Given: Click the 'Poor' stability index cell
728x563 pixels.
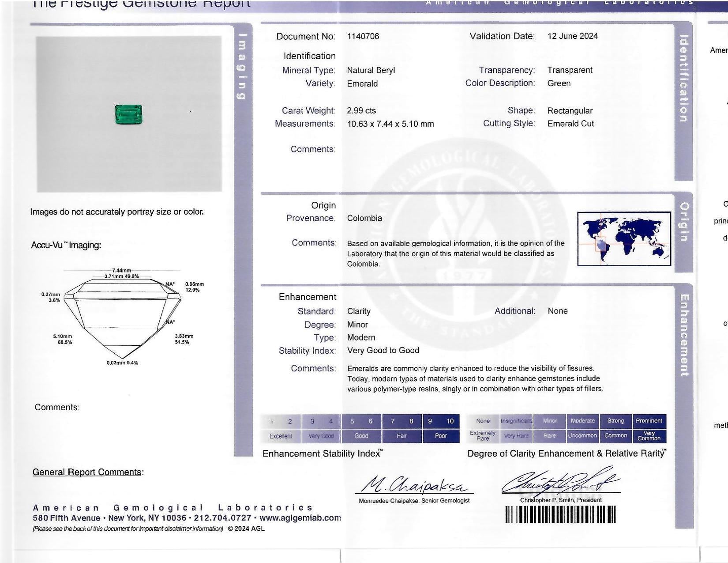Looking at the screenshot, I should pyautogui.click(x=441, y=436).
